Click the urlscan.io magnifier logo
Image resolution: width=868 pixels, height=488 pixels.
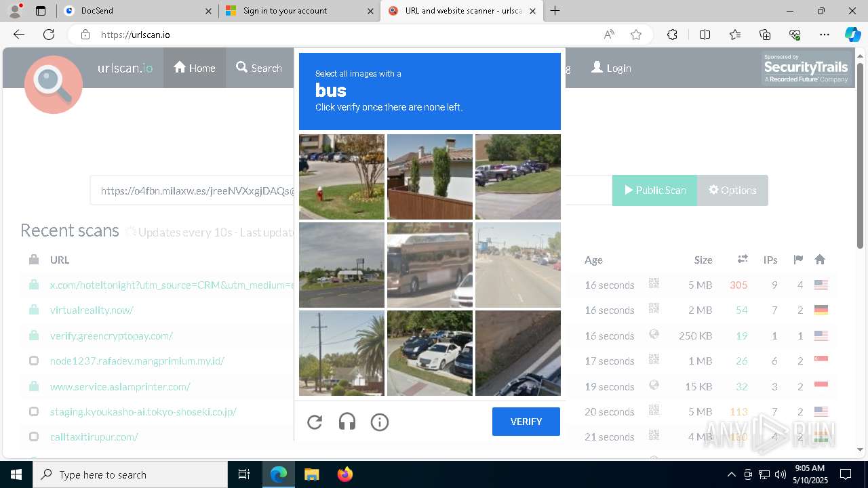pyautogui.click(x=54, y=85)
